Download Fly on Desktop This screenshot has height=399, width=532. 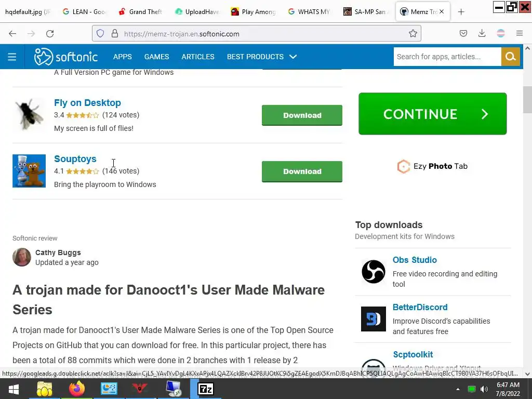click(x=302, y=115)
